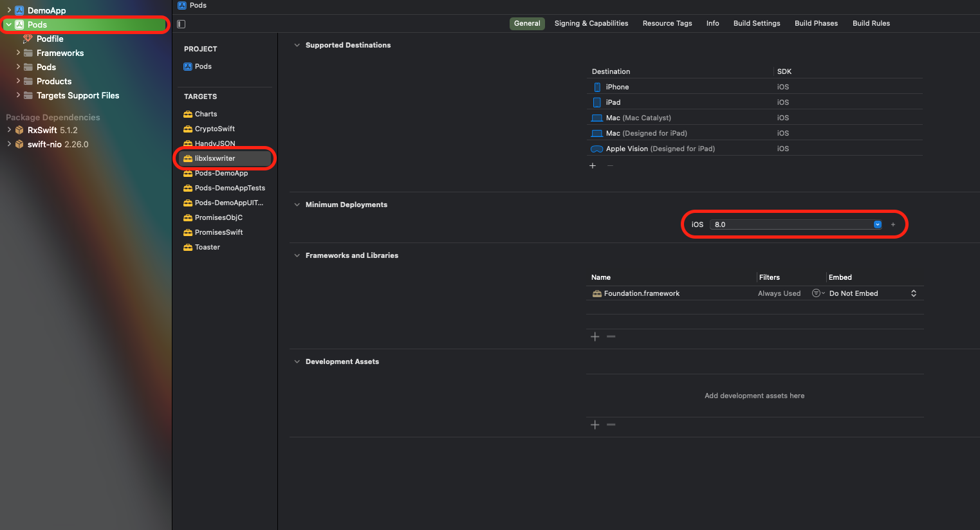Remove the selected supported destination
980x530 pixels.
tap(610, 166)
